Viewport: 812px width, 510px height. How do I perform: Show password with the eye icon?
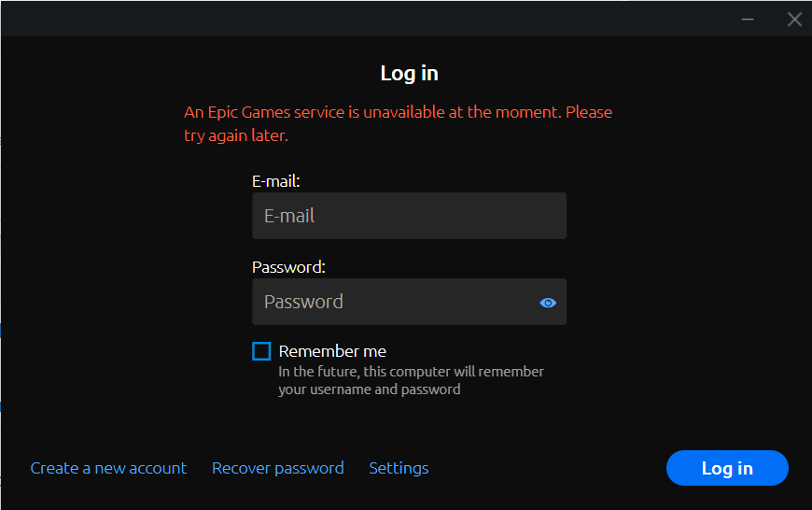tap(548, 303)
